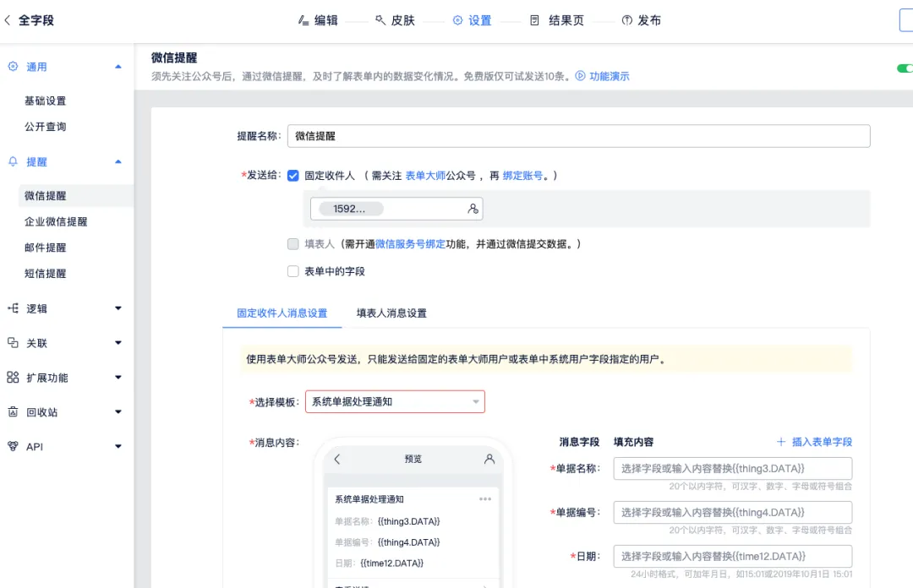Click the 回收站 icon in sidebar

[13, 412]
